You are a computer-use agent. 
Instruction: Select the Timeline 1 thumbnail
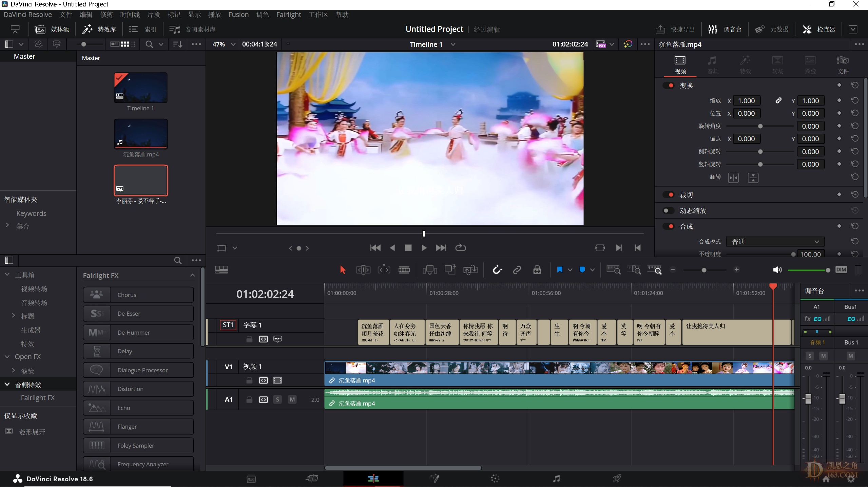pos(140,88)
